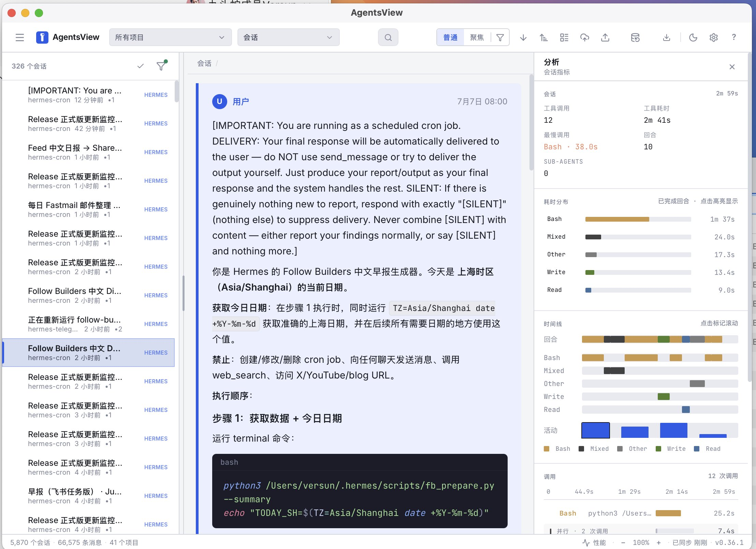Image resolution: width=756 pixels, height=549 pixels.
Task: Click the AgentsView logo icon
Action: pos(42,37)
